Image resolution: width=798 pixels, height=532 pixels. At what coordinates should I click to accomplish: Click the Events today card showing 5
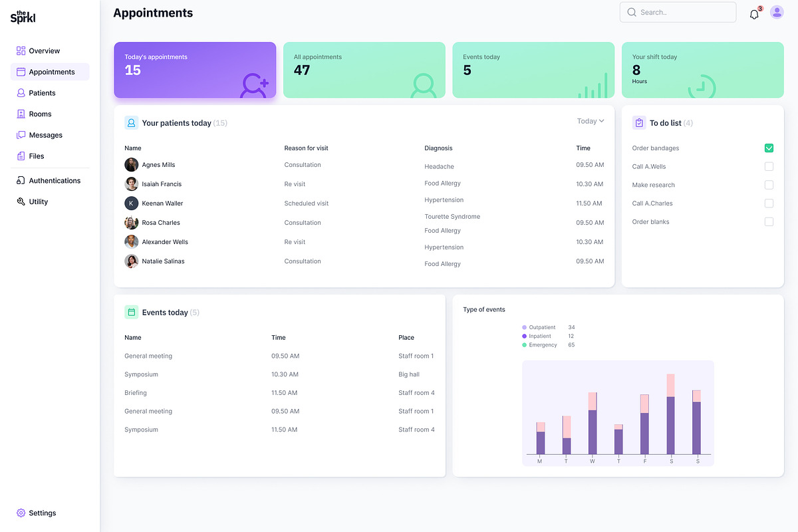point(533,70)
